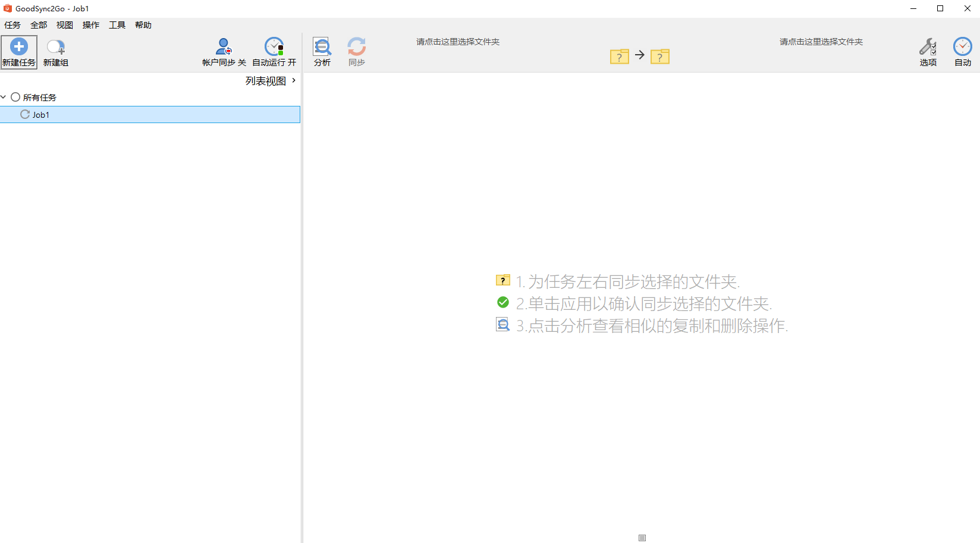Open 自动 (Auto) clock settings icon
This screenshot has height=543, width=980.
click(962, 46)
